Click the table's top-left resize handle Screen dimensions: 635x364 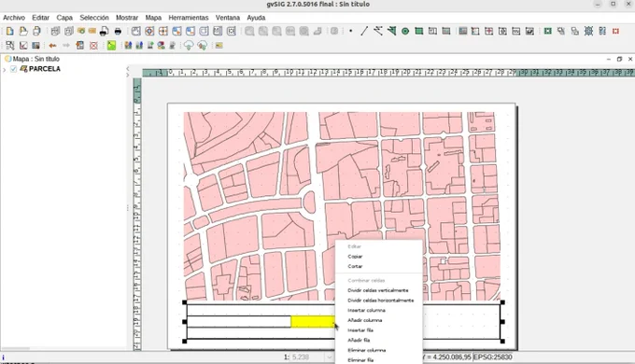pos(185,302)
